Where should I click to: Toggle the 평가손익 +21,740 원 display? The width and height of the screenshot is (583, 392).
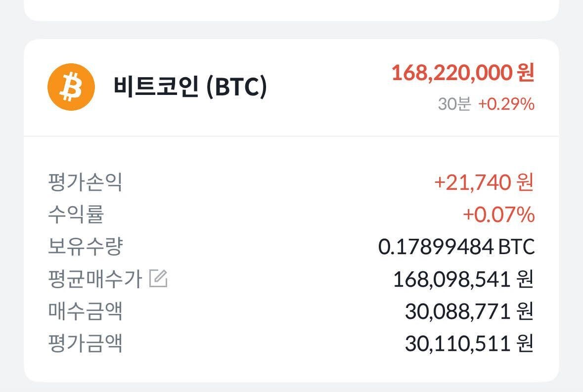coord(485,181)
